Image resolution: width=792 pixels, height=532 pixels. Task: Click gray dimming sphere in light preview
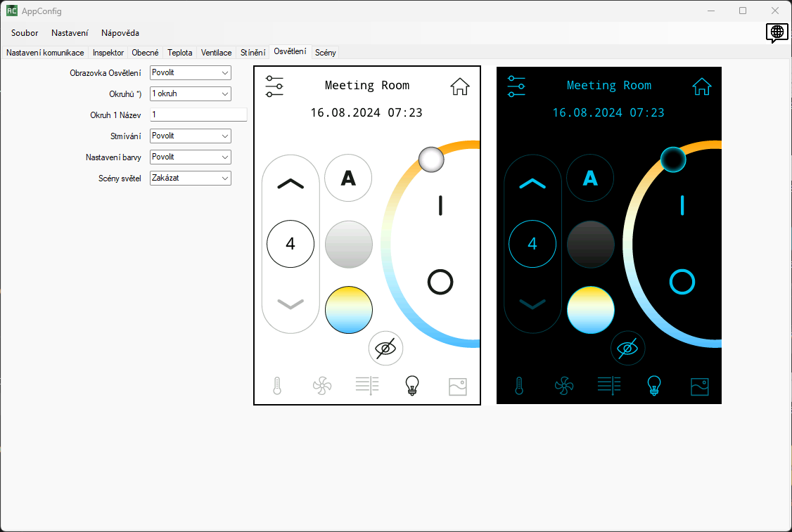pyautogui.click(x=348, y=245)
